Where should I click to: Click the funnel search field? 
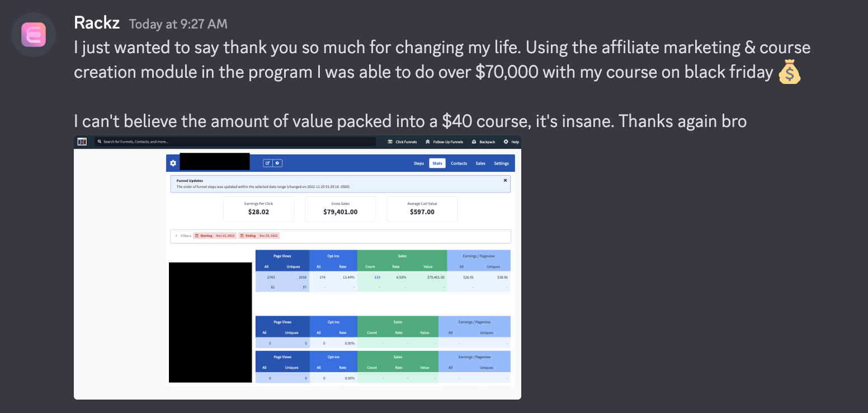tap(235, 142)
